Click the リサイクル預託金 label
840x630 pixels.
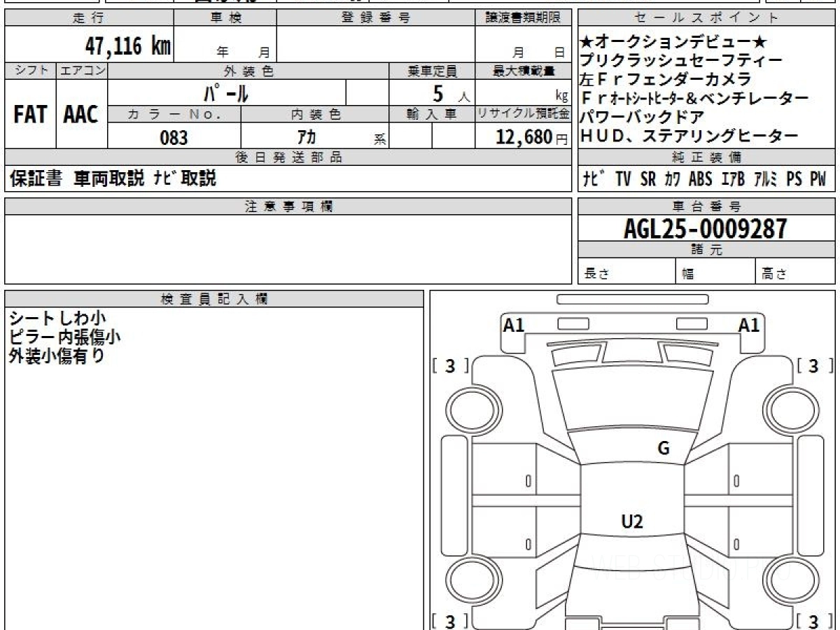(523, 114)
